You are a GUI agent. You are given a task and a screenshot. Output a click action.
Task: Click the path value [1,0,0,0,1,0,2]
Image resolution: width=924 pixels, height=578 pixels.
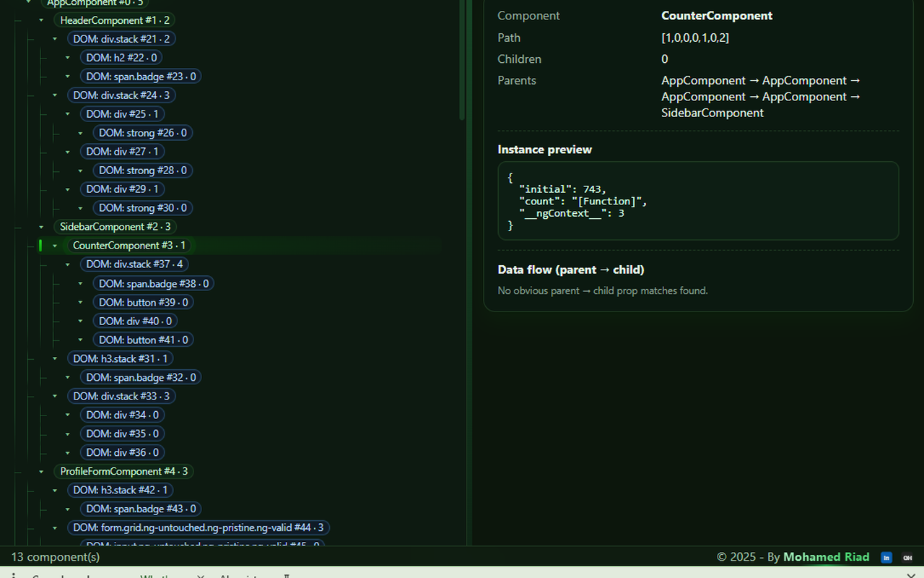point(695,38)
